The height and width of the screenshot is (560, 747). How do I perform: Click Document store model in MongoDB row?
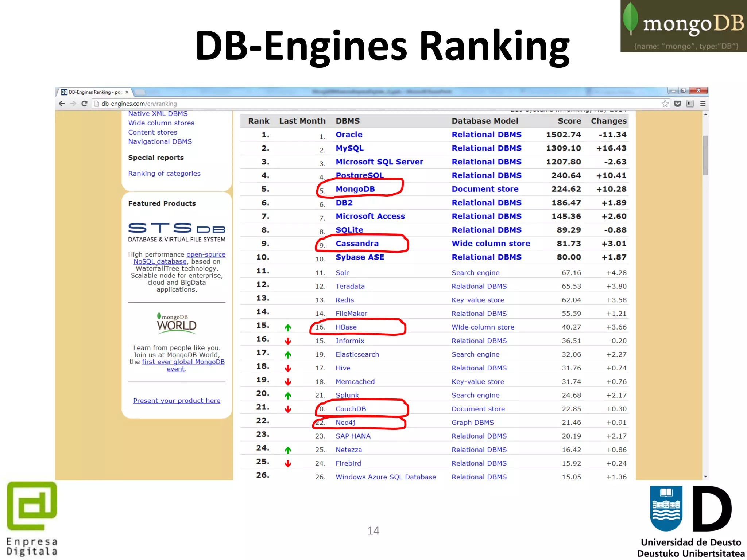tap(485, 189)
